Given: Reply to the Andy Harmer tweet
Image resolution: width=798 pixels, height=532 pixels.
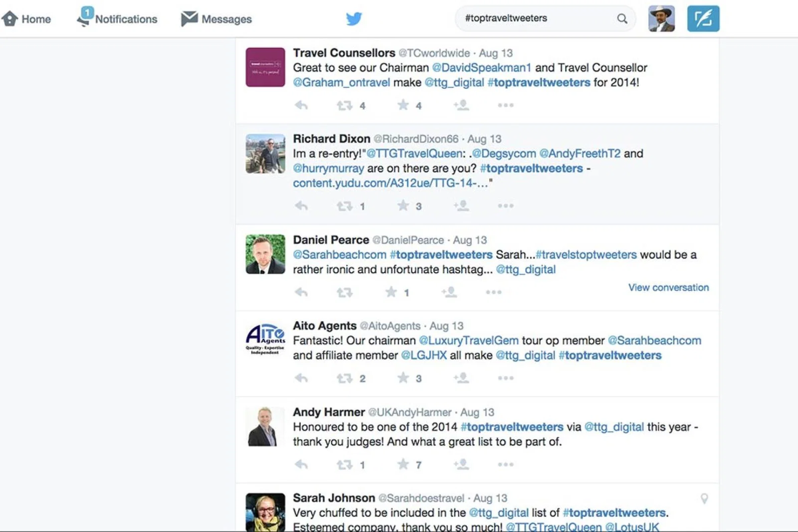Looking at the screenshot, I should point(301,464).
